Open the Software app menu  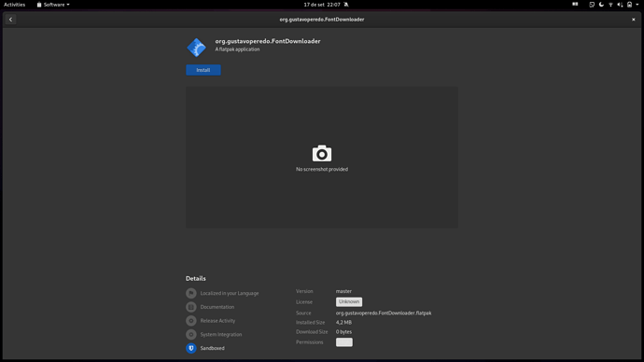(x=53, y=5)
